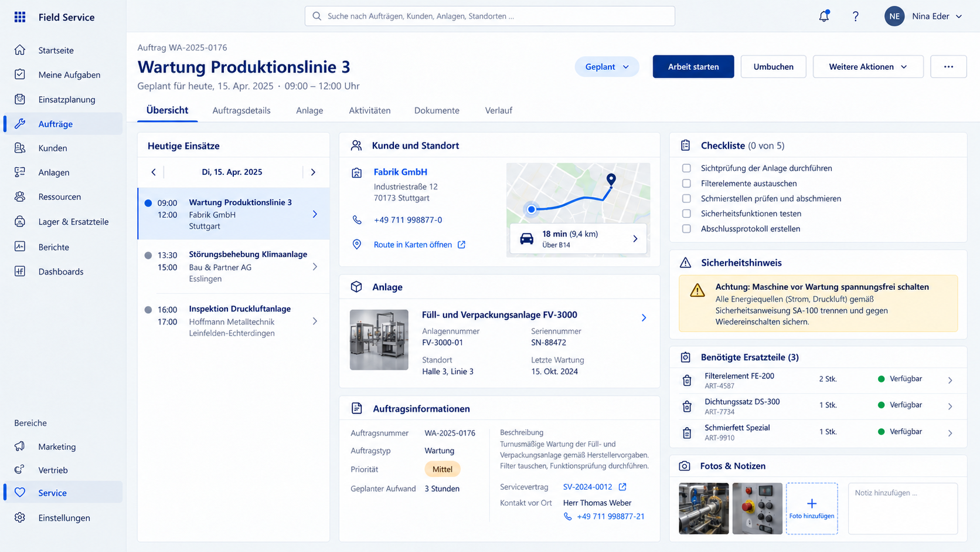This screenshot has height=552, width=980.
Task: Open the three-dots more options button
Action: [x=948, y=67]
